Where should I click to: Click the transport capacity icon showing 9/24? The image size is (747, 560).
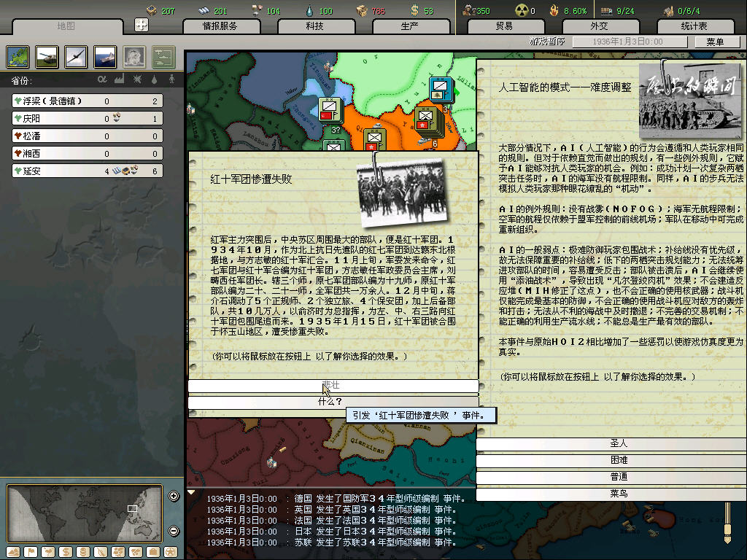point(606,10)
